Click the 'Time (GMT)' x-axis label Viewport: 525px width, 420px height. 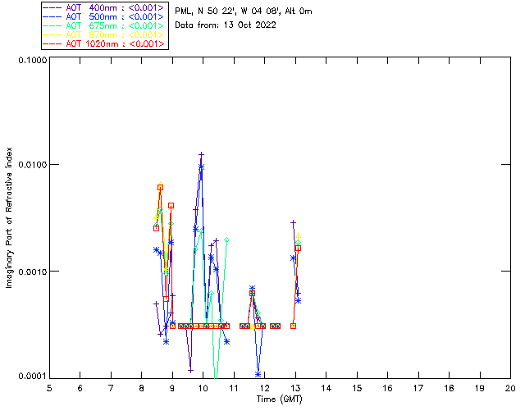279,399
